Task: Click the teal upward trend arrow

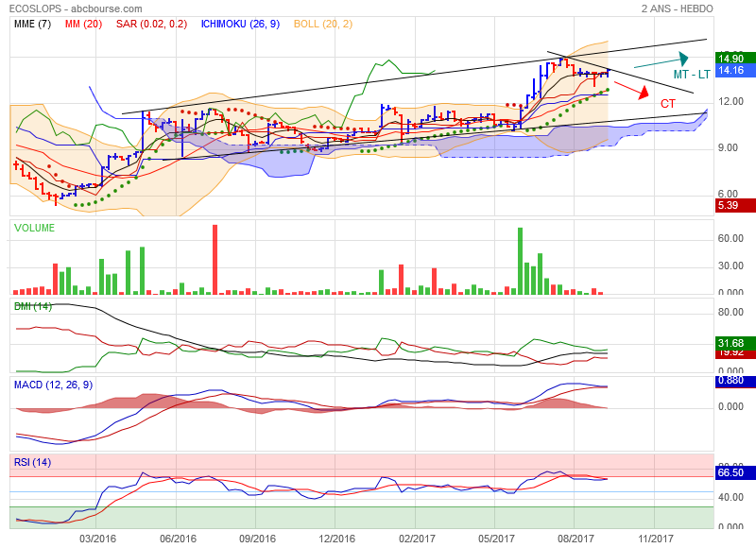Action: point(661,60)
